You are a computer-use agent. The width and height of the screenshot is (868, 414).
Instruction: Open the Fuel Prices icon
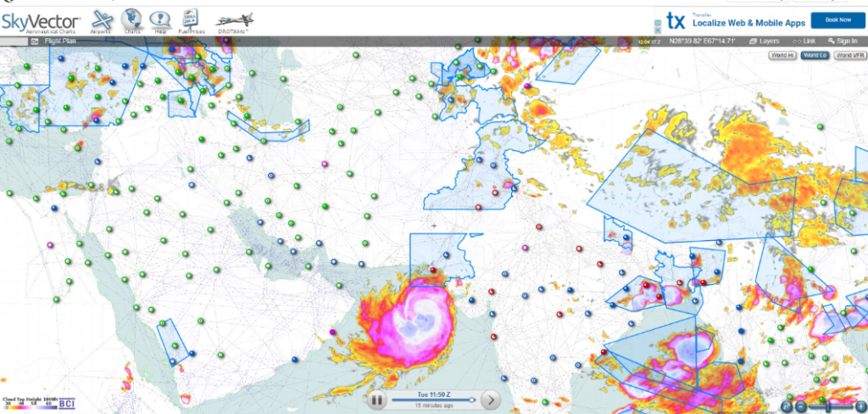191,20
